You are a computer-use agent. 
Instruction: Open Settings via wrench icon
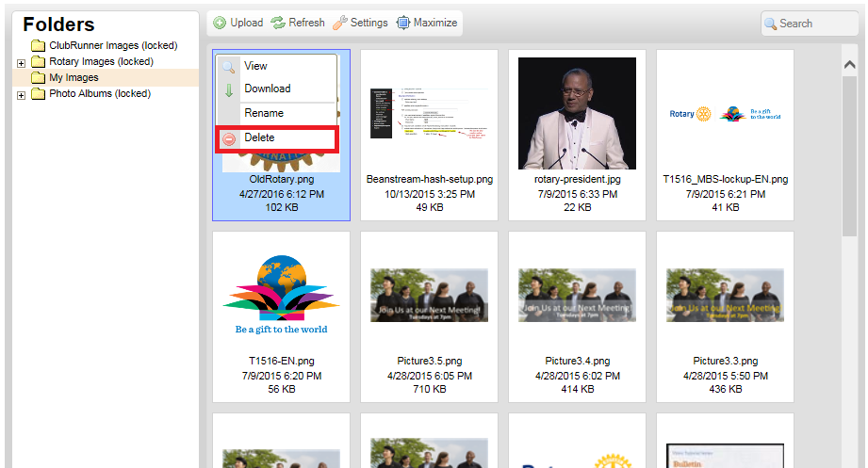339,23
